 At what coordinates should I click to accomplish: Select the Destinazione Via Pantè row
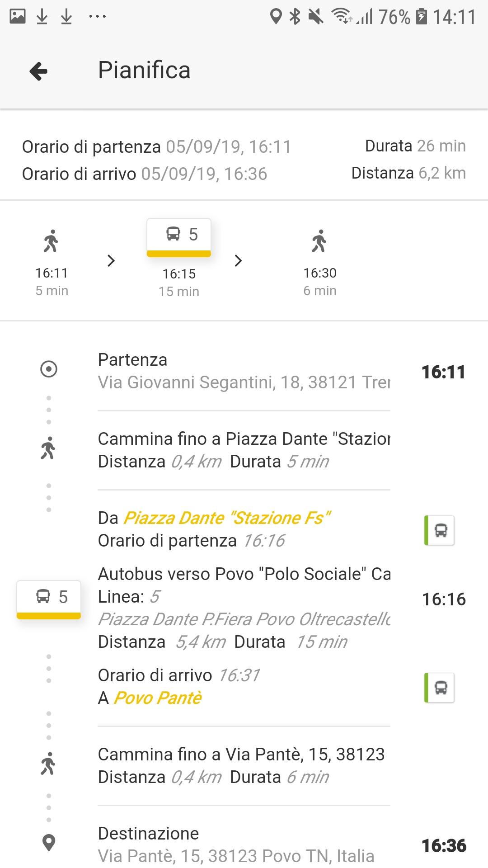(x=244, y=845)
